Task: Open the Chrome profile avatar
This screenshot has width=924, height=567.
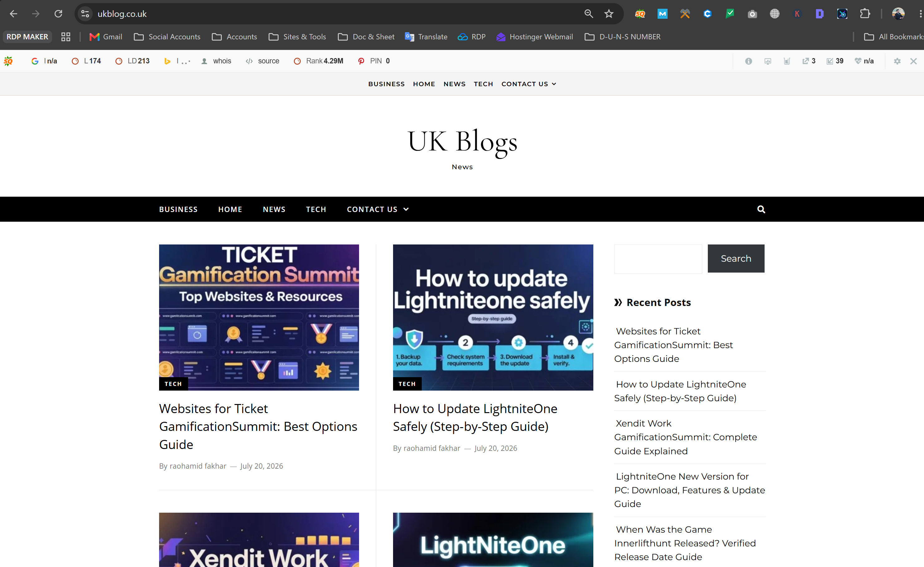Action: tap(898, 14)
